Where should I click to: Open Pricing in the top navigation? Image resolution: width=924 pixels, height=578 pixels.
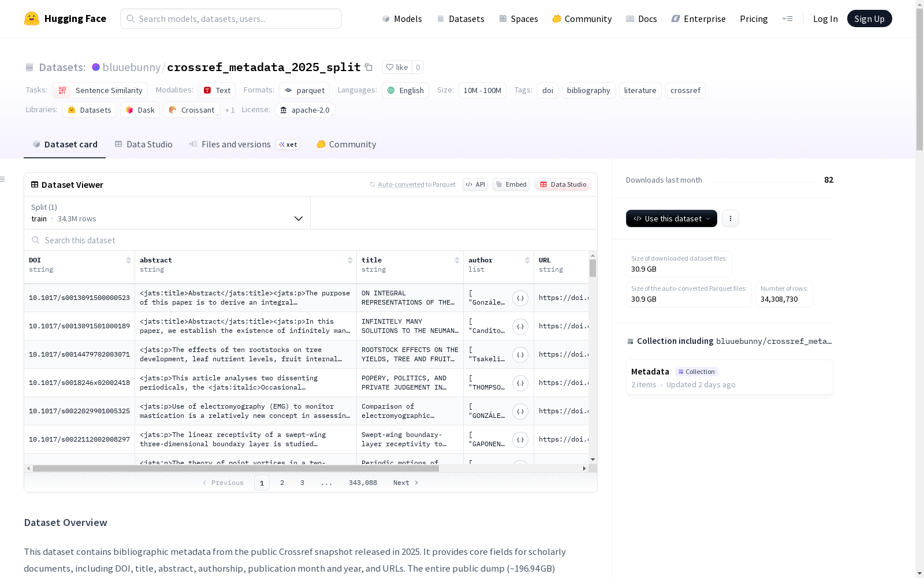point(754,18)
